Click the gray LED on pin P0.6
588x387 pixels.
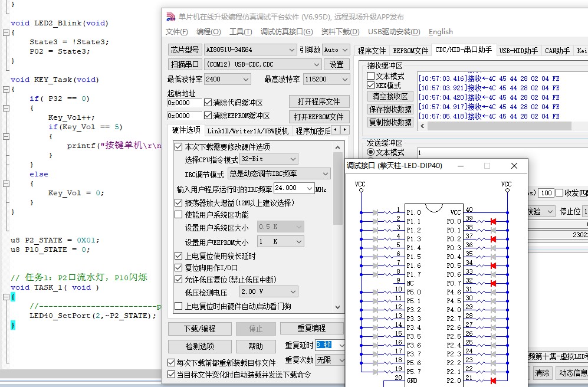(493, 274)
